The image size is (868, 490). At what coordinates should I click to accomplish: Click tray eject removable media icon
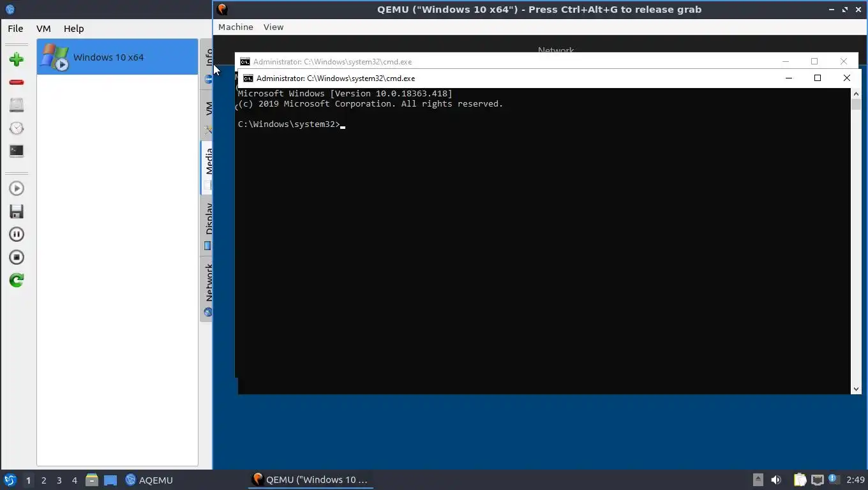pyautogui.click(x=758, y=480)
